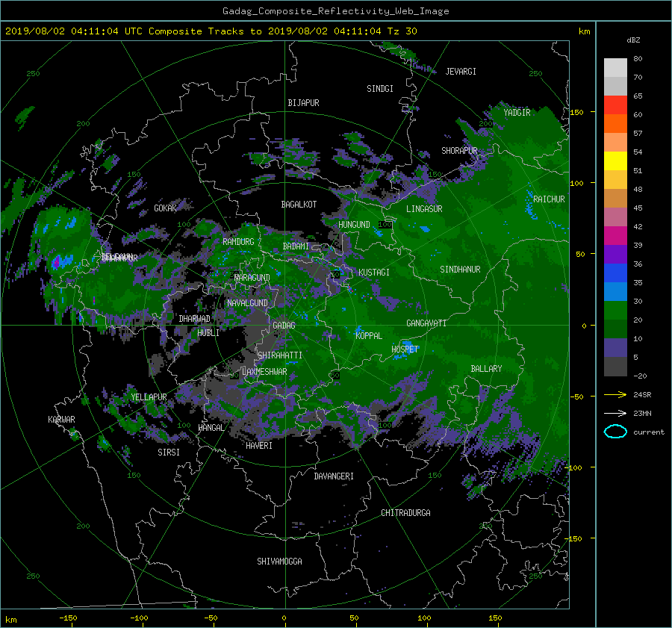Click the yellow 24SR arrow icon
Viewport: 672px width, 628px height.
pos(615,394)
